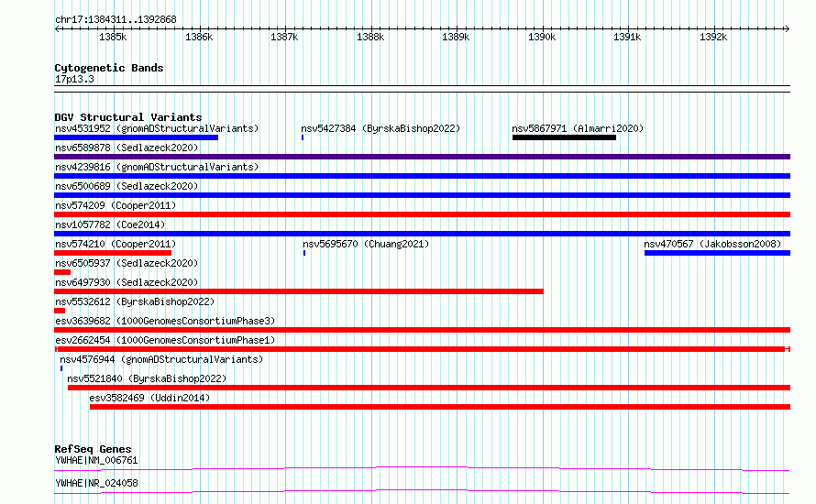The height and width of the screenshot is (504, 816).
Task: Click nsv5695670 (Chuang2021) label
Action: 366,244
